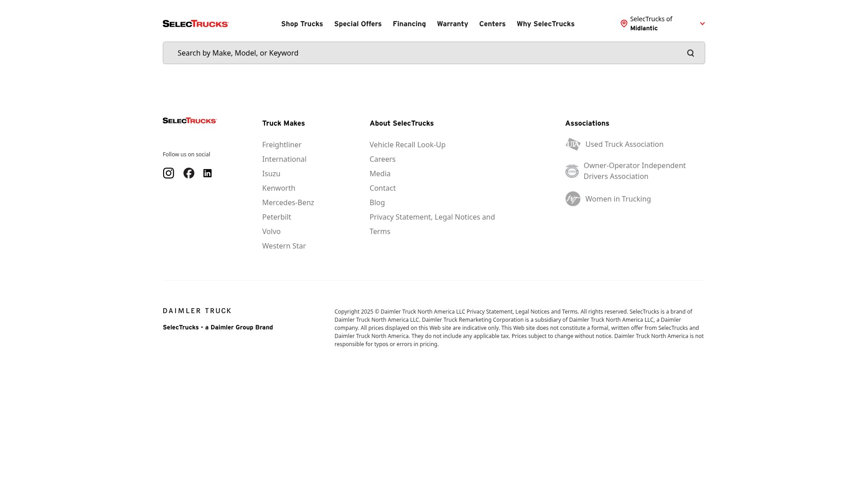Open the Women in Trucking text link
The height and width of the screenshot is (488, 868).
(618, 199)
